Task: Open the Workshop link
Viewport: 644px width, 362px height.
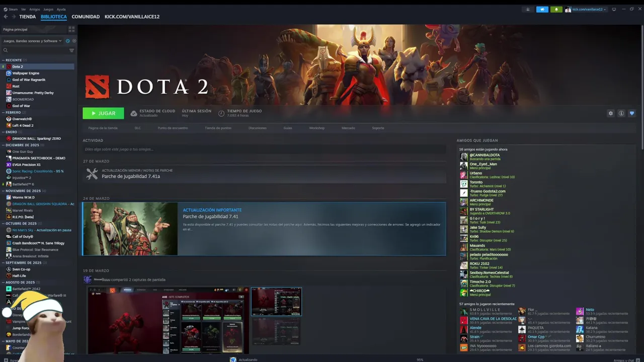Action: pos(316,128)
